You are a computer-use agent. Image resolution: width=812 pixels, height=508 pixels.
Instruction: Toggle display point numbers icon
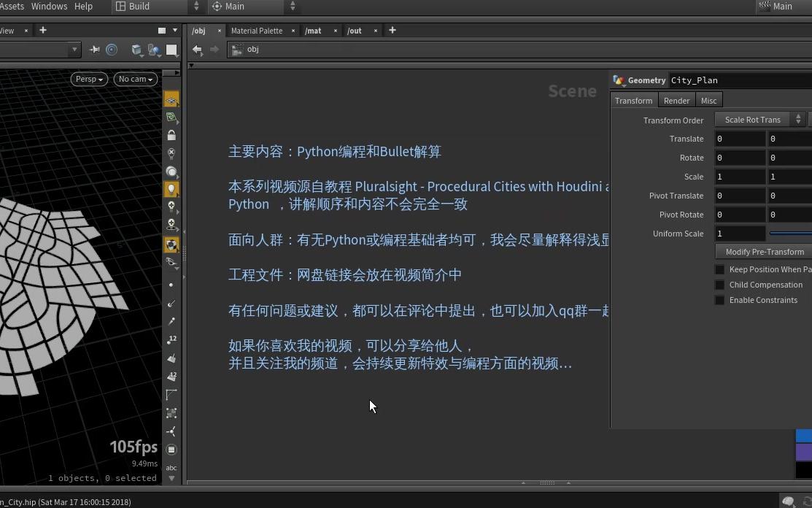[x=171, y=339]
